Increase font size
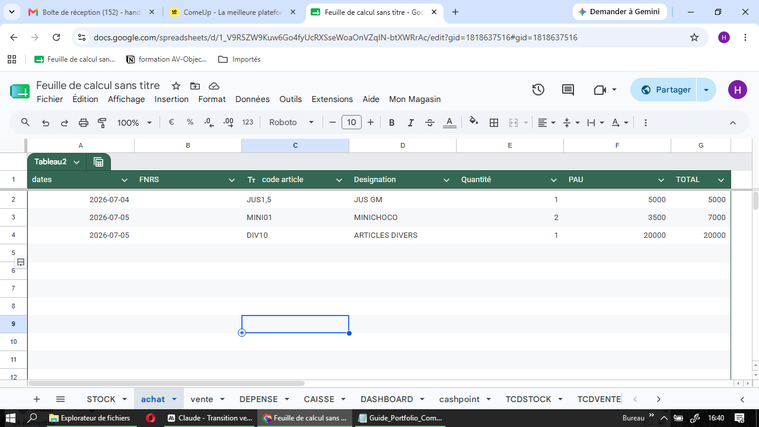 pyautogui.click(x=370, y=122)
